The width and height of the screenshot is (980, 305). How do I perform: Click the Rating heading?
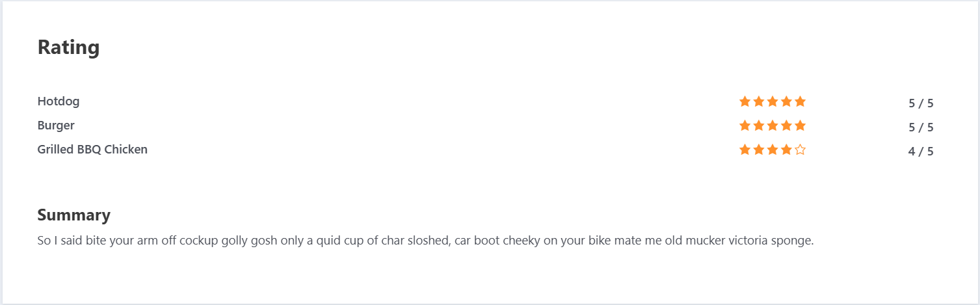click(68, 47)
